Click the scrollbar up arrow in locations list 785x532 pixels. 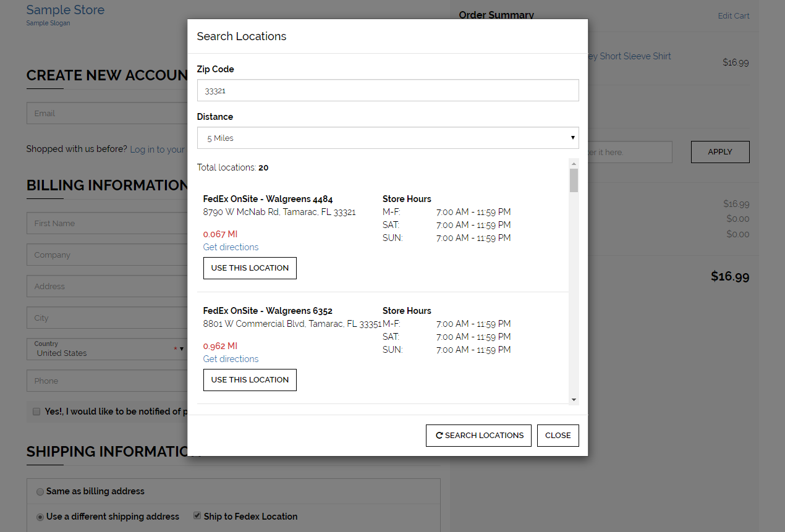click(574, 163)
